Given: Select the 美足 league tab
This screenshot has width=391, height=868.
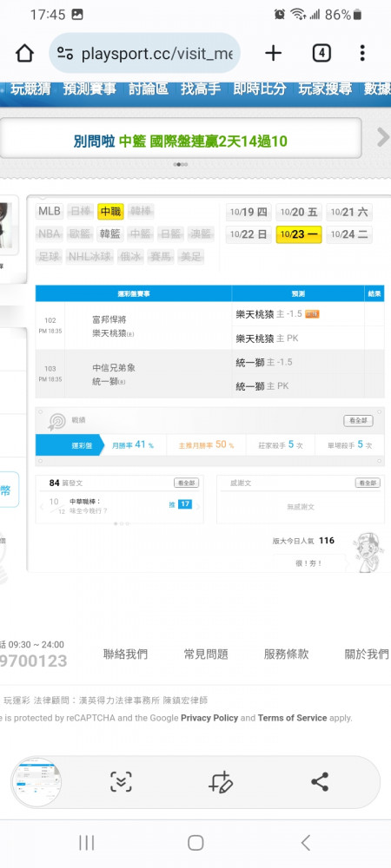Looking at the screenshot, I should pos(190,257).
